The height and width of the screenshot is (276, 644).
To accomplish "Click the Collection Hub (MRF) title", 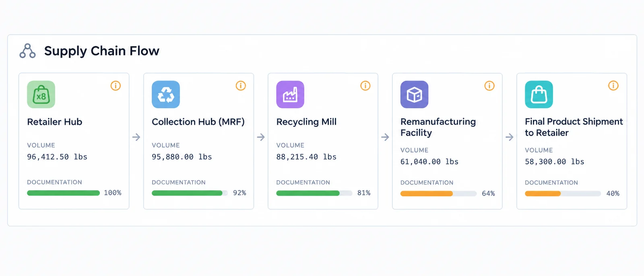I will [x=198, y=122].
